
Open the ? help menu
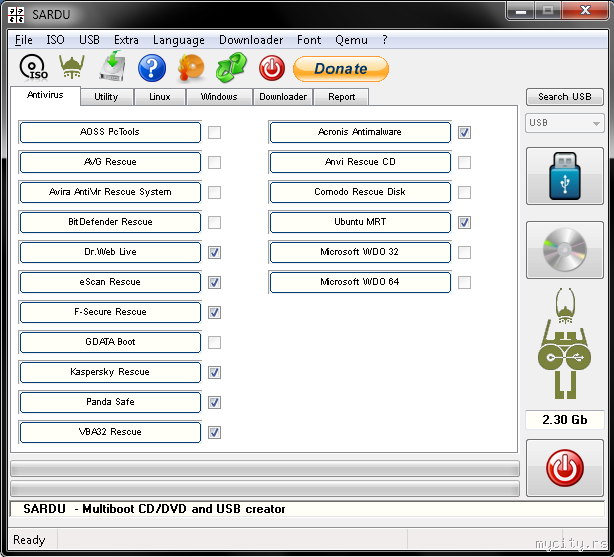(x=385, y=40)
